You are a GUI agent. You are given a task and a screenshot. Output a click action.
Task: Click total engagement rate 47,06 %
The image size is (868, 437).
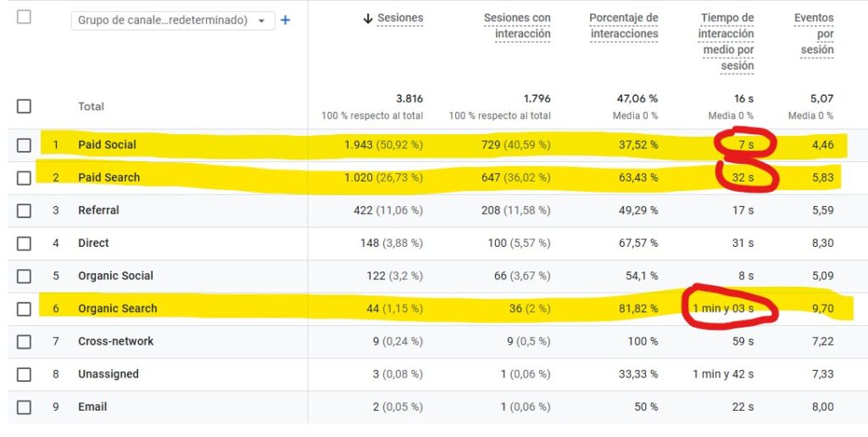pyautogui.click(x=637, y=98)
